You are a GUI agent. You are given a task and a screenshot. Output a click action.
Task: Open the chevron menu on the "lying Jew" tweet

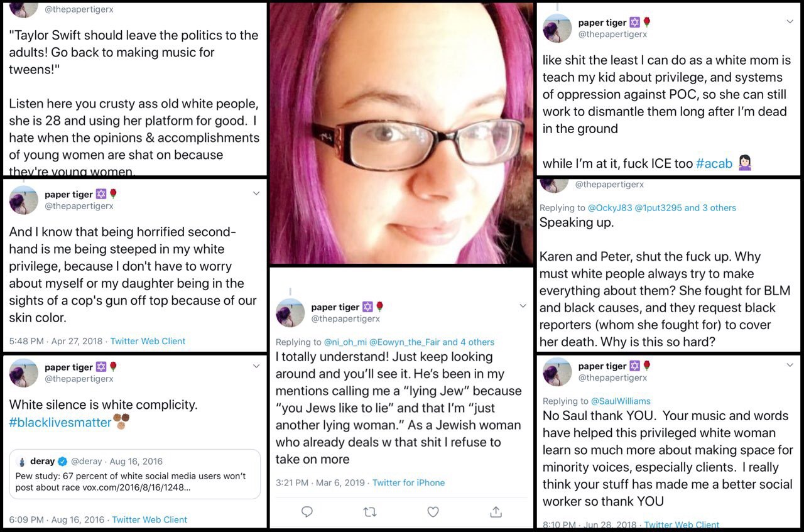pyautogui.click(x=523, y=306)
